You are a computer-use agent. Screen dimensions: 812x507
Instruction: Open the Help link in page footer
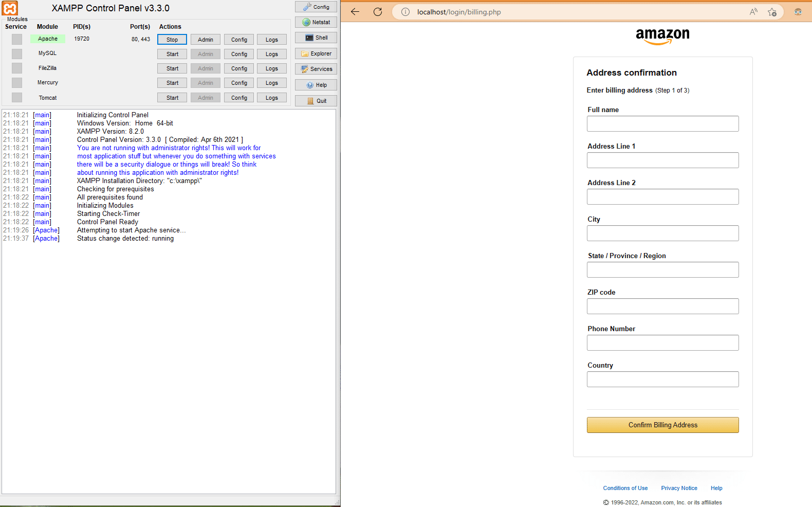(x=716, y=488)
